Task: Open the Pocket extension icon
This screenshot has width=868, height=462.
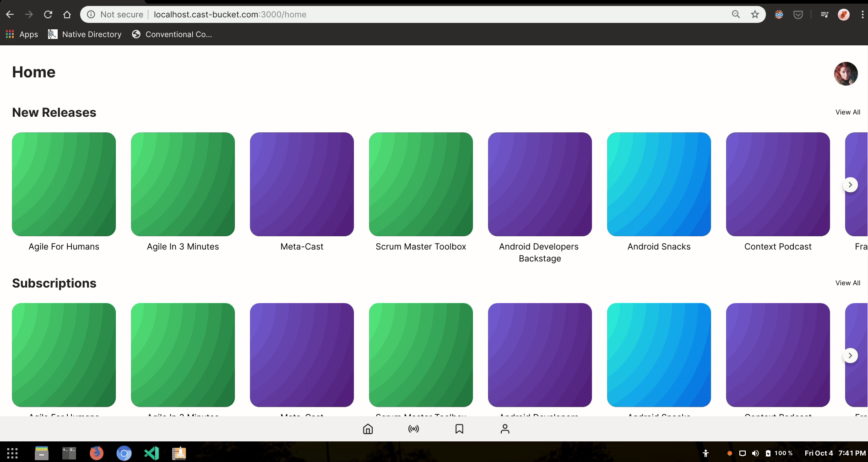Action: pos(798,15)
